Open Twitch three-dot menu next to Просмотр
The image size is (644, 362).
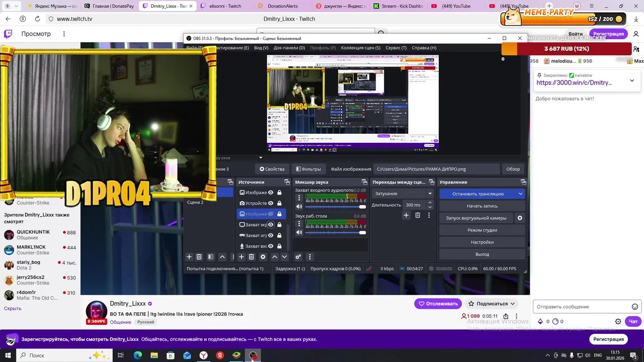tap(64, 34)
